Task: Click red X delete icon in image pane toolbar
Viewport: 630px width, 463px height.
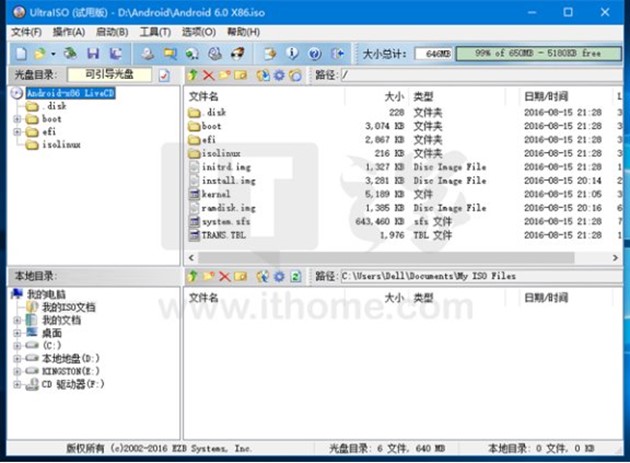Action: (x=208, y=75)
